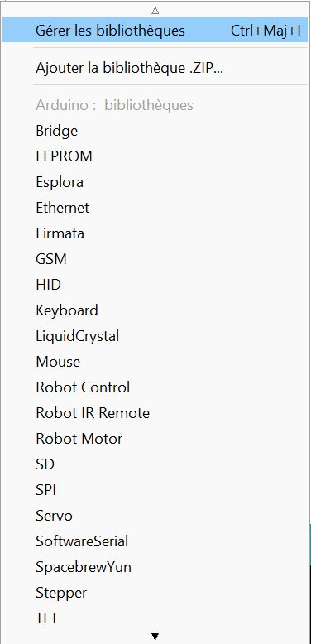The width and height of the screenshot is (311, 644).
Task: Select the Robot Control library
Action: (155, 387)
